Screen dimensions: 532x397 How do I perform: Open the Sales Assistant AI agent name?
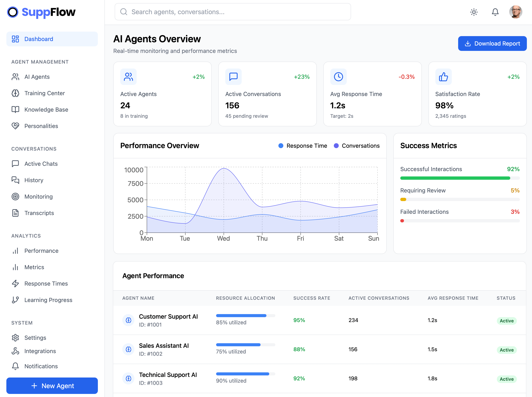coord(164,346)
